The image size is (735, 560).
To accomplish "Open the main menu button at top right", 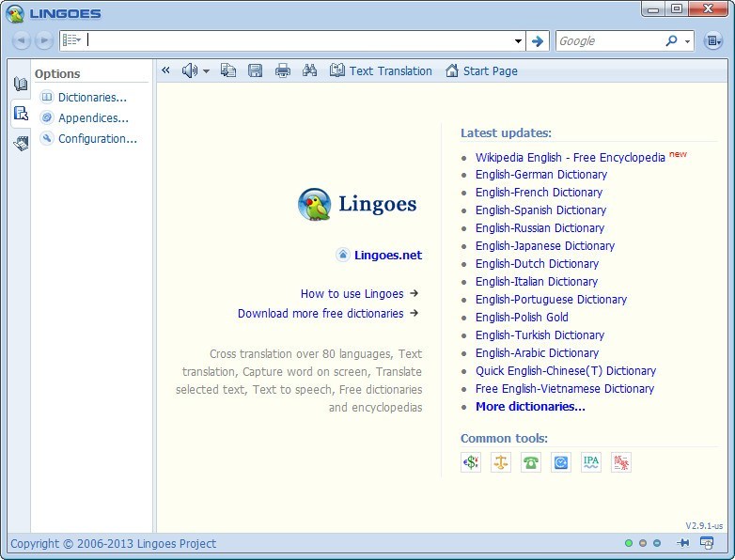I will [713, 41].
